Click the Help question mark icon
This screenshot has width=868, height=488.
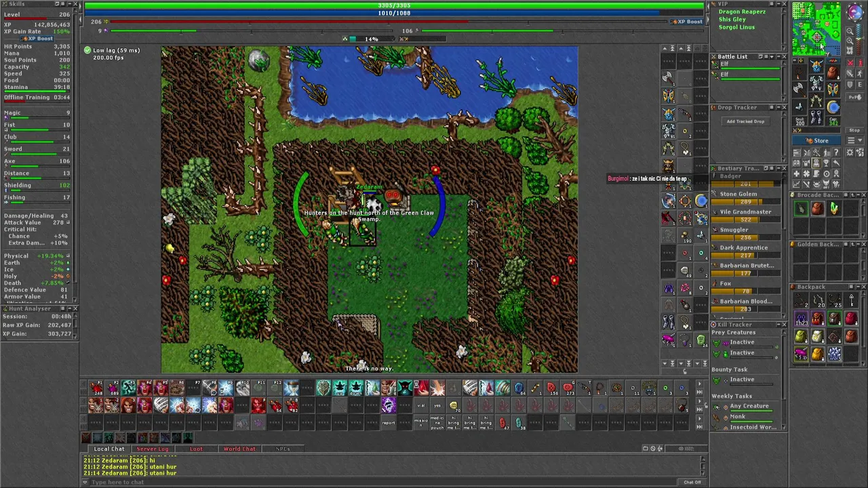tap(835, 152)
